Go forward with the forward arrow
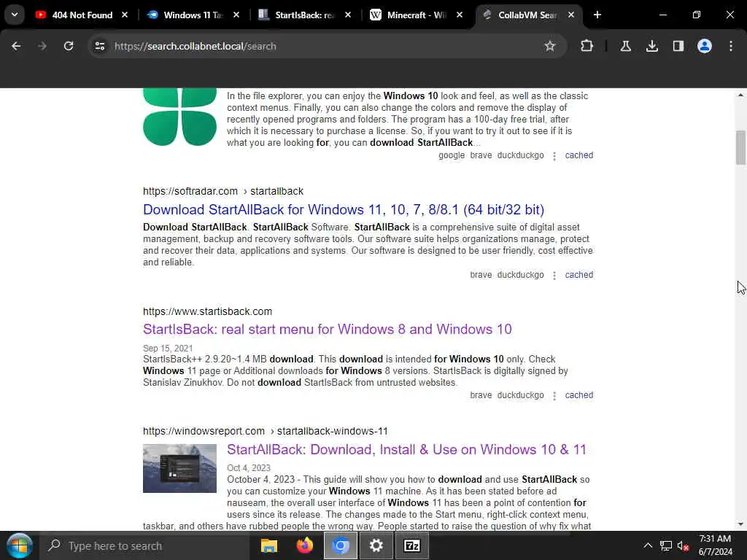 coord(42,46)
